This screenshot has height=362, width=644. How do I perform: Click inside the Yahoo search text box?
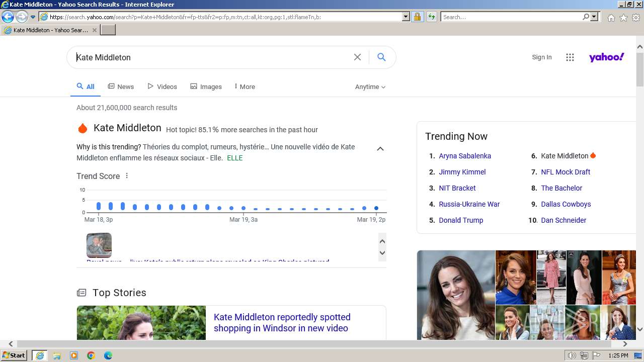[211, 57]
